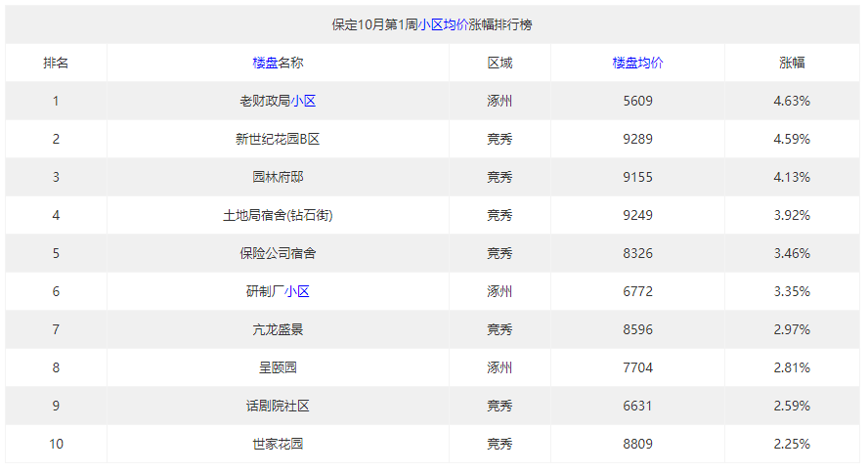Select the price value 9155

point(637,178)
